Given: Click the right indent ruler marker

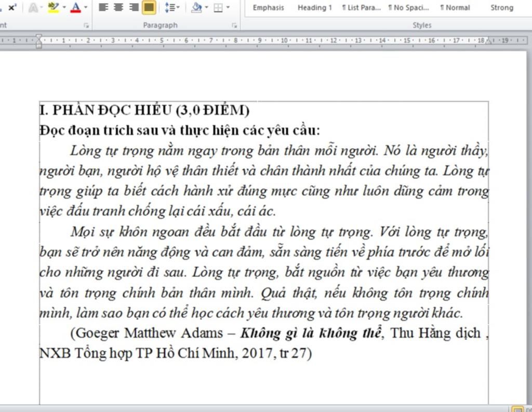Looking at the screenshot, I should pyautogui.click(x=488, y=42).
